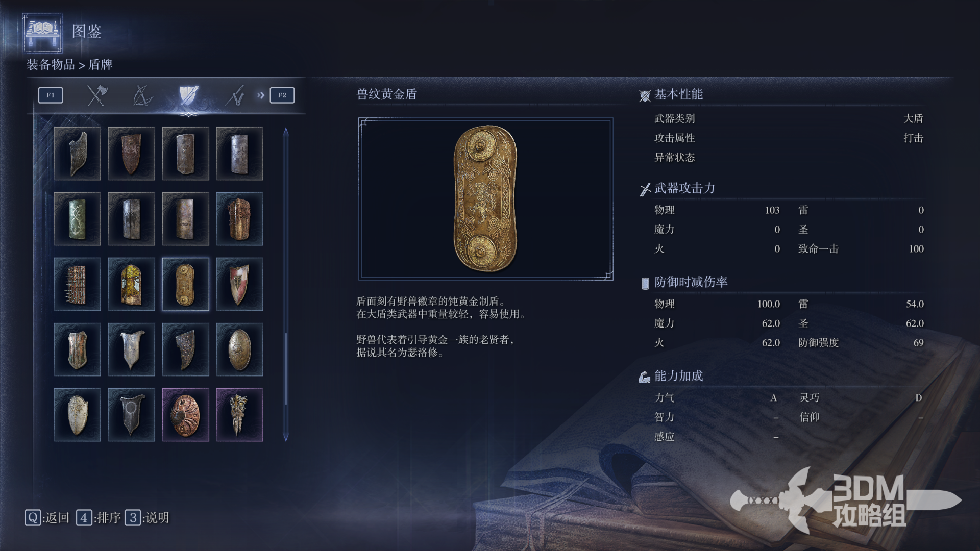
Task: Click the scrollbar up arrow
Action: coord(286,132)
